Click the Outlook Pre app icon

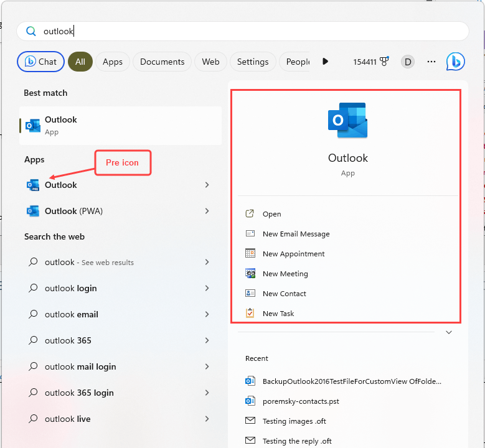[33, 185]
